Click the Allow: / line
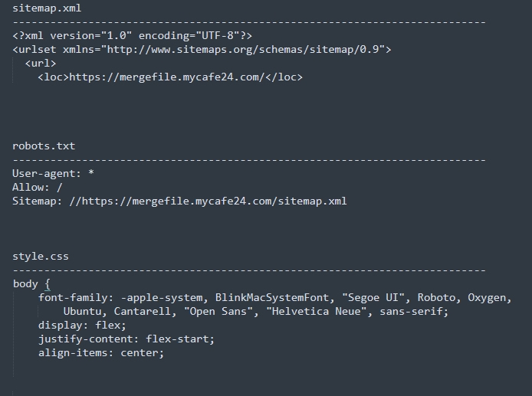Viewport: 532px width, 396px height. click(x=38, y=188)
